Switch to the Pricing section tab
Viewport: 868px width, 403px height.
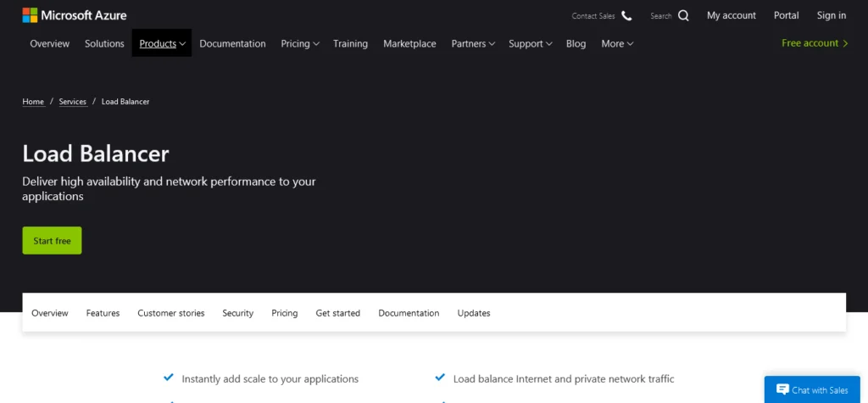click(285, 313)
